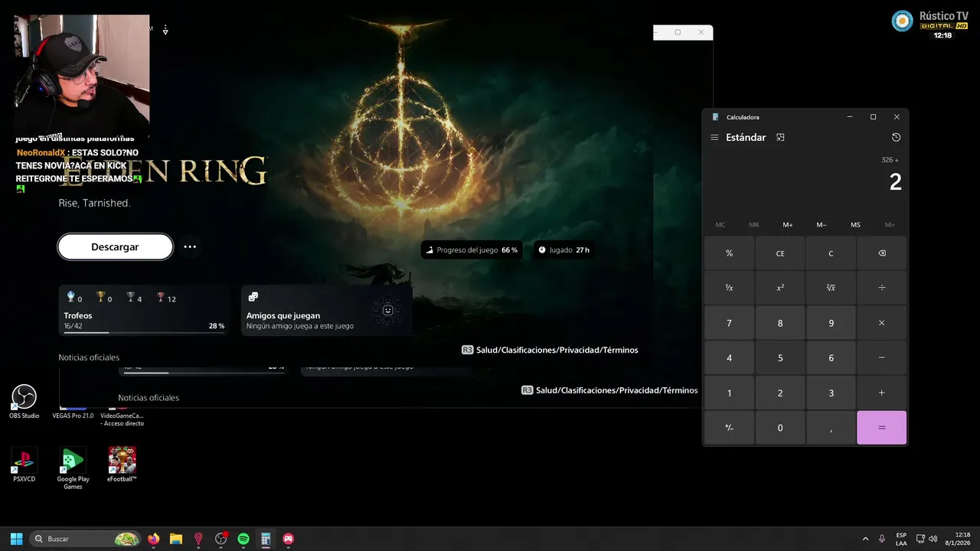Open the Calculator navigation hamburger menu

(x=714, y=138)
